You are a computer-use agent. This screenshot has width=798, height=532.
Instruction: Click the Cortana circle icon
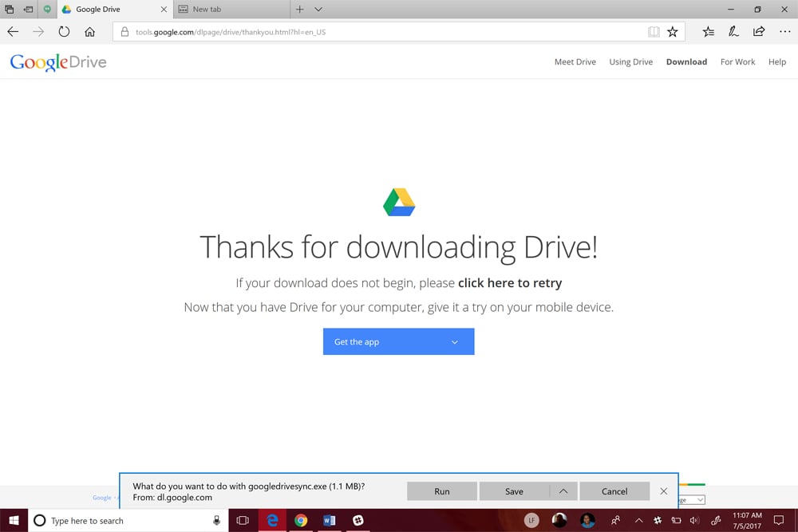coord(40,520)
